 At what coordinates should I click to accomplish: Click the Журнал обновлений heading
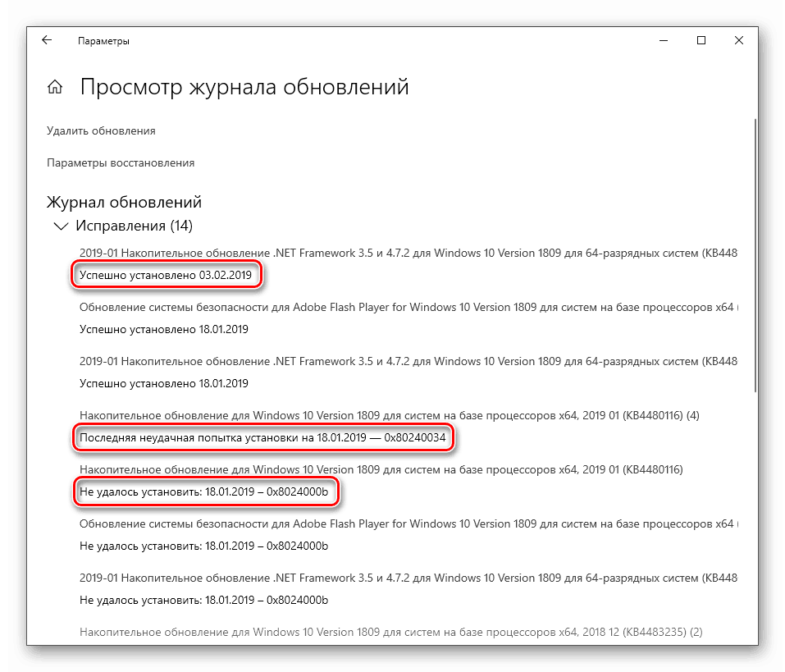(x=124, y=203)
